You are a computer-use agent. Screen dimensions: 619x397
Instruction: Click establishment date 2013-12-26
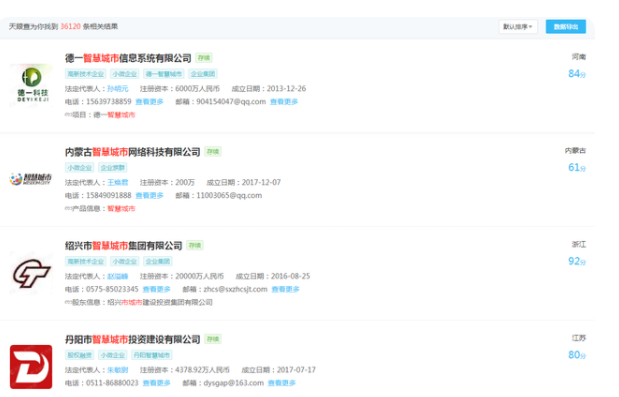[x=286, y=88]
